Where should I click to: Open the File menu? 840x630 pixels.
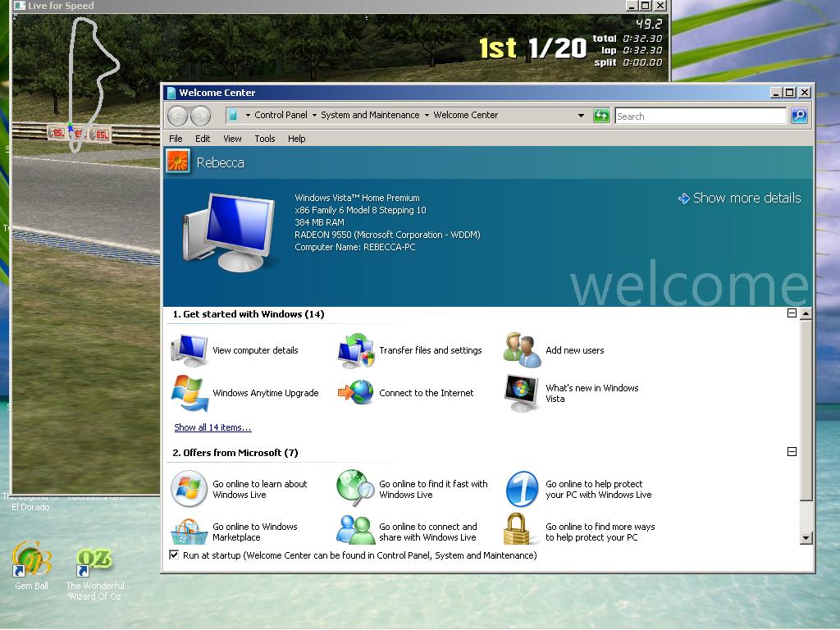point(176,139)
